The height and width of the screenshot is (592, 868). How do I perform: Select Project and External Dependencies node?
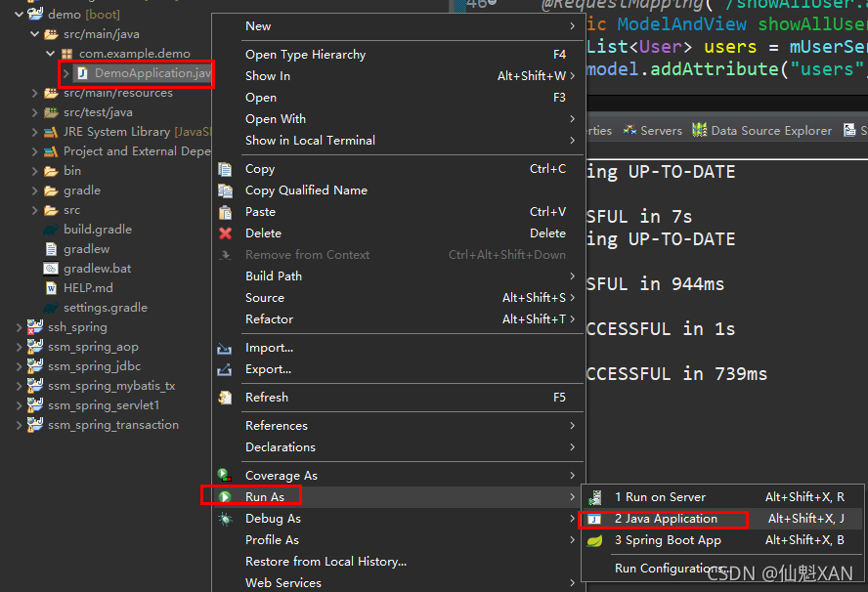tap(137, 151)
